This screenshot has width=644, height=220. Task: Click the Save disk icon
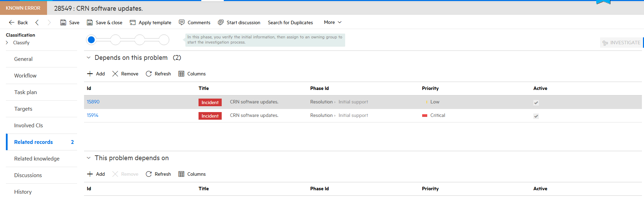pos(63,22)
